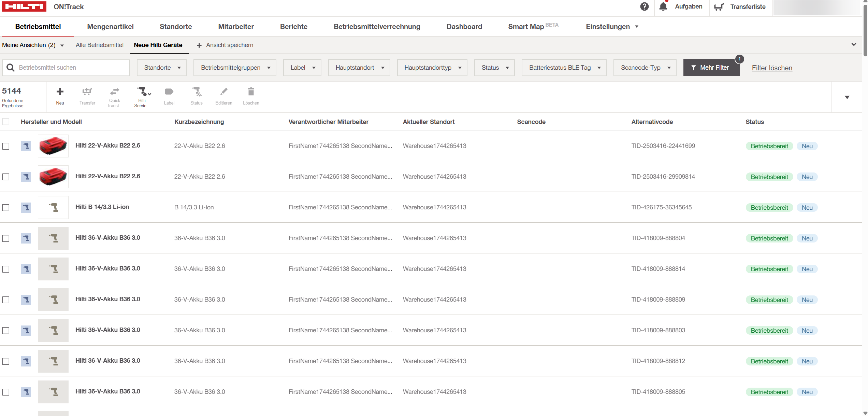
Task: Select checkbox for Hilti B 14/3.3 Li-ion row
Action: click(x=6, y=208)
